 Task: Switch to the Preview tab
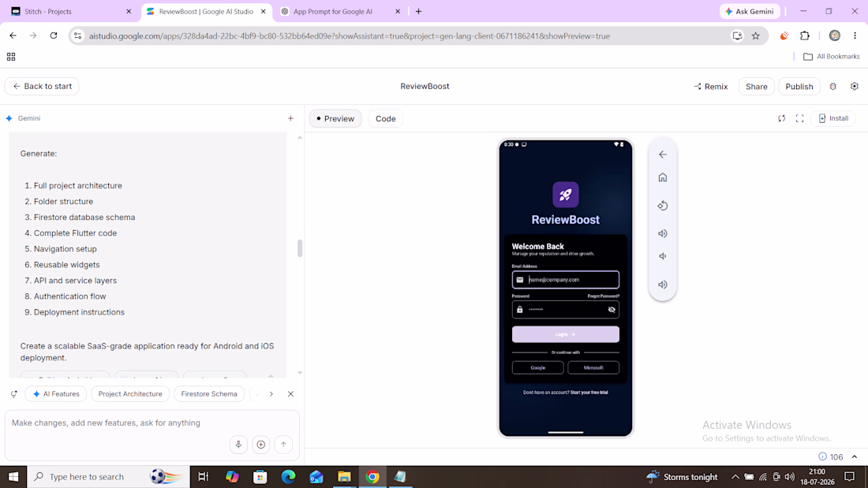coord(335,118)
